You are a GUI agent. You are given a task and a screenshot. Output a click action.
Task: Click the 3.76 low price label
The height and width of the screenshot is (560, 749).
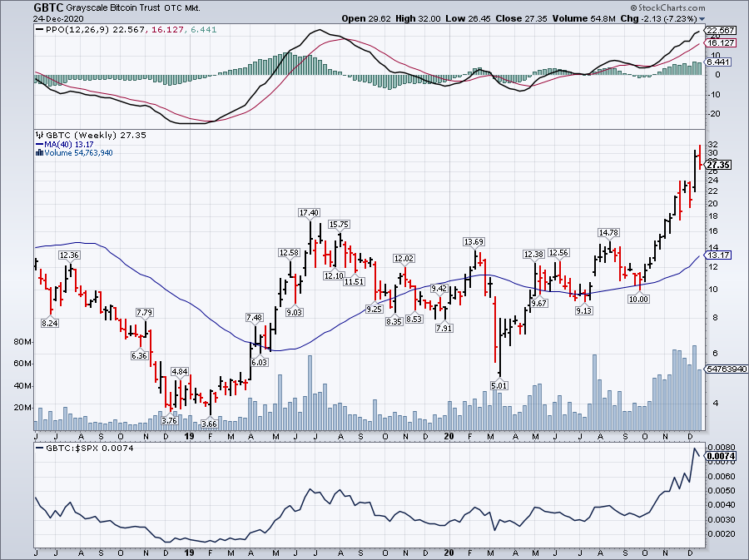point(170,420)
